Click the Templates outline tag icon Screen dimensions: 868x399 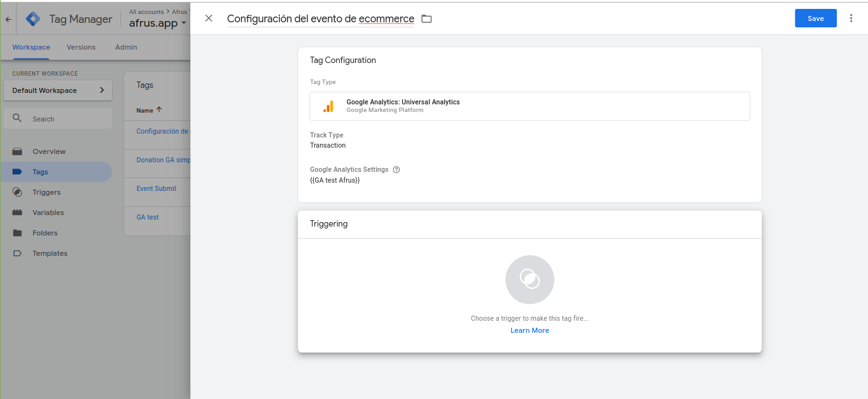pyautogui.click(x=17, y=253)
